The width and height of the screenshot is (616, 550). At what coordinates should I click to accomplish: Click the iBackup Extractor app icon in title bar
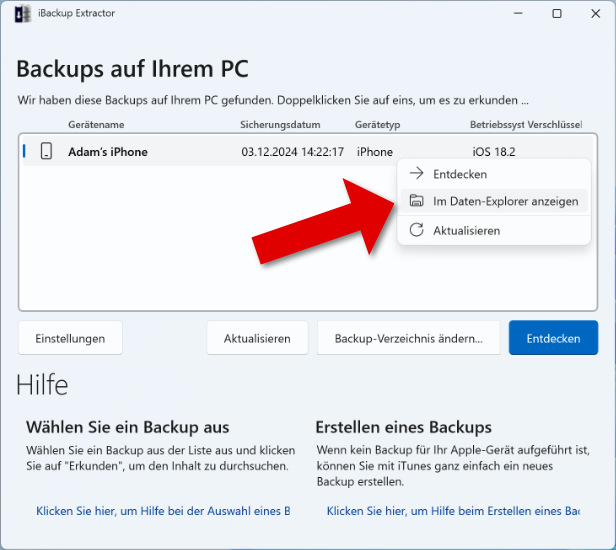click(x=22, y=14)
